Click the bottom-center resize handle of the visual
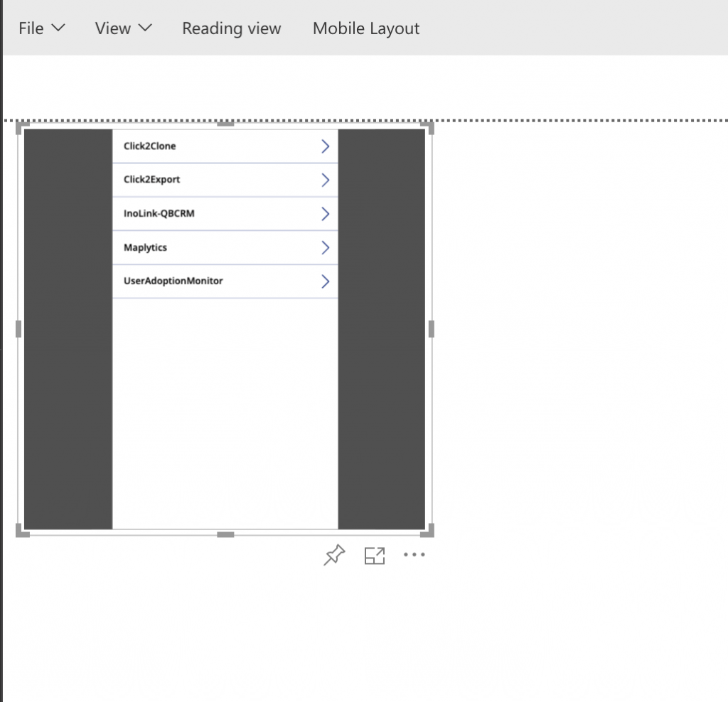The image size is (728, 702). tap(225, 534)
